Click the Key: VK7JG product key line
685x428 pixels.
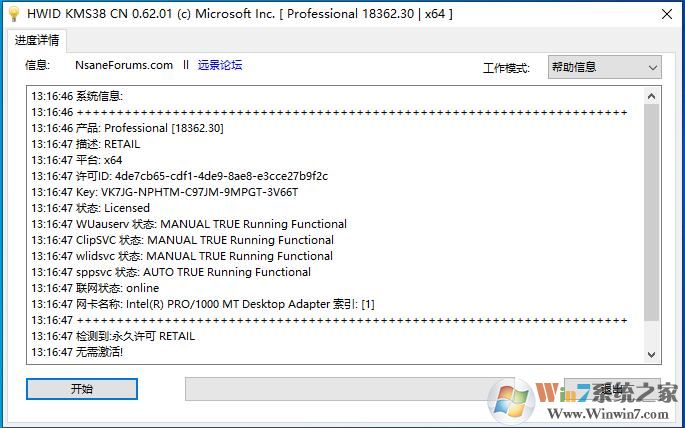tap(165, 192)
